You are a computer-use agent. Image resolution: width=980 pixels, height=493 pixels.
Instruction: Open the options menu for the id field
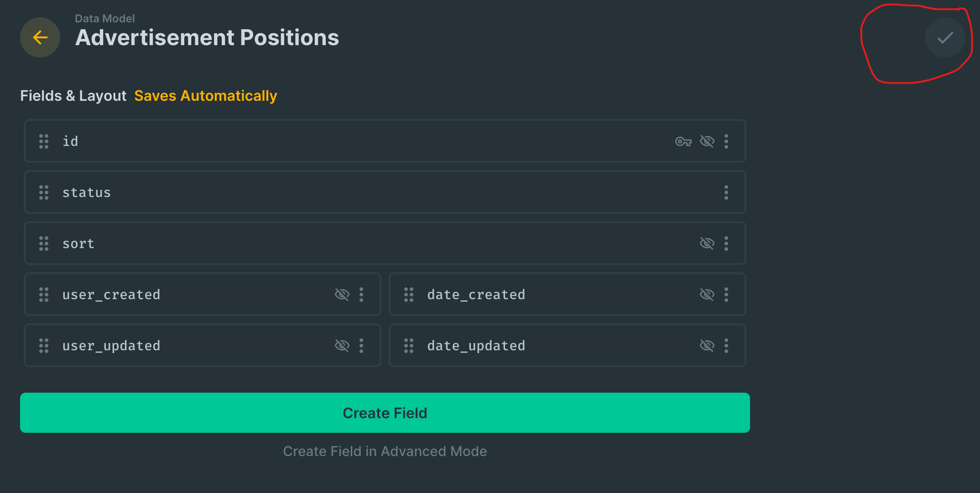pos(727,141)
